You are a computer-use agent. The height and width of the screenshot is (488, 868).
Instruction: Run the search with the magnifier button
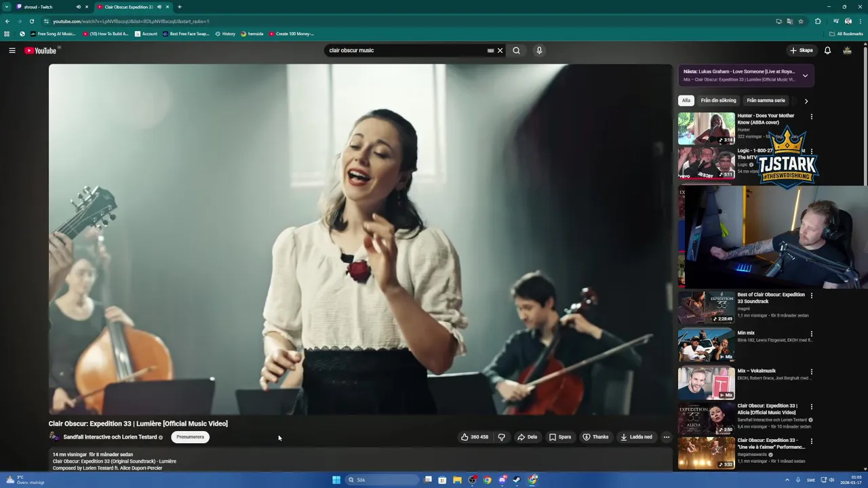pos(516,50)
